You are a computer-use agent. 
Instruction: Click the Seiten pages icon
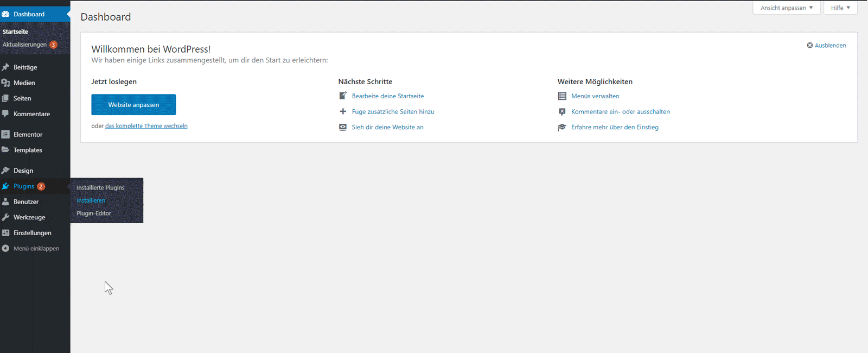pyautogui.click(x=5, y=98)
